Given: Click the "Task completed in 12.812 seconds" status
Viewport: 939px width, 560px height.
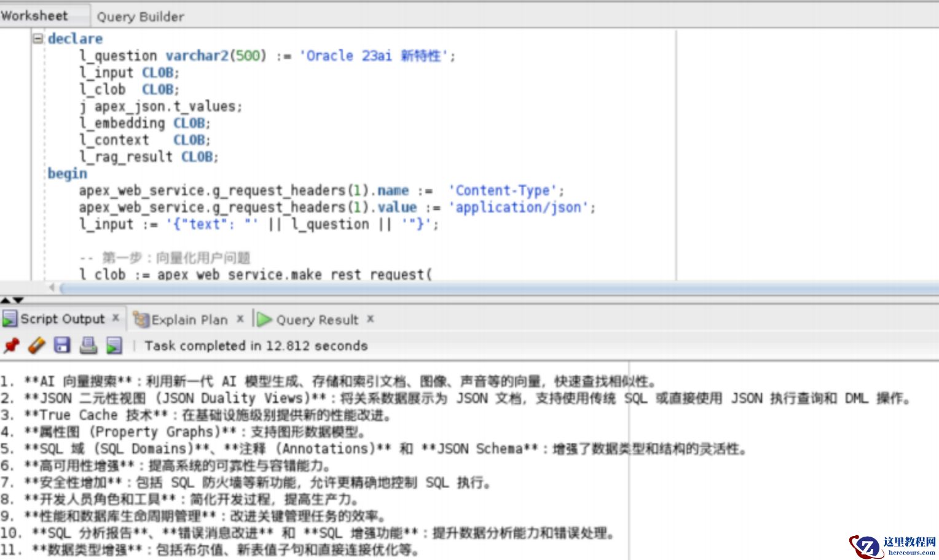Looking at the screenshot, I should [256, 346].
